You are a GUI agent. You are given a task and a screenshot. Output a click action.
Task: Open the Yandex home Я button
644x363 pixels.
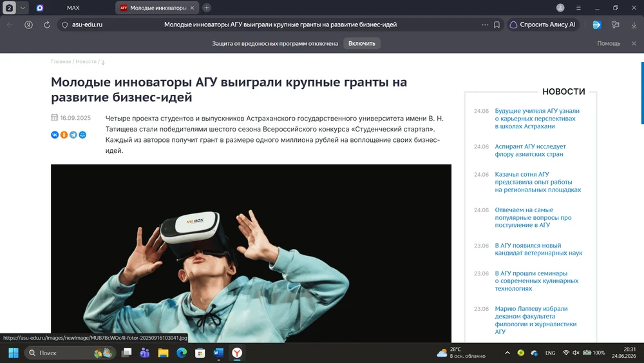(x=28, y=25)
